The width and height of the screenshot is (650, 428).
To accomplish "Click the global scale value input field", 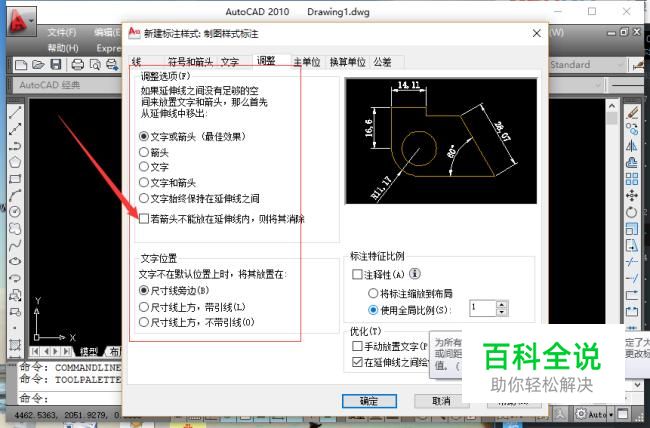I will pyautogui.click(x=483, y=308).
